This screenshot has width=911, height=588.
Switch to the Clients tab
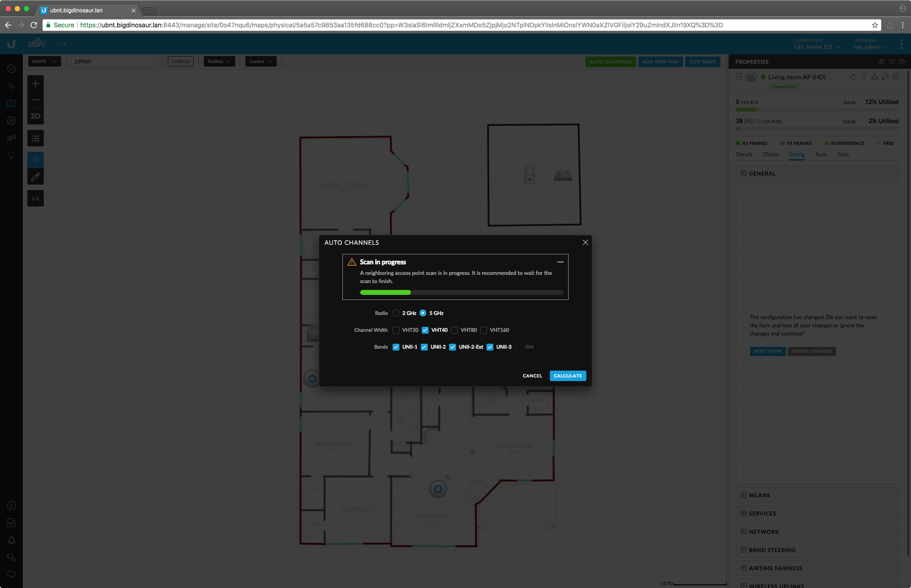771,155
